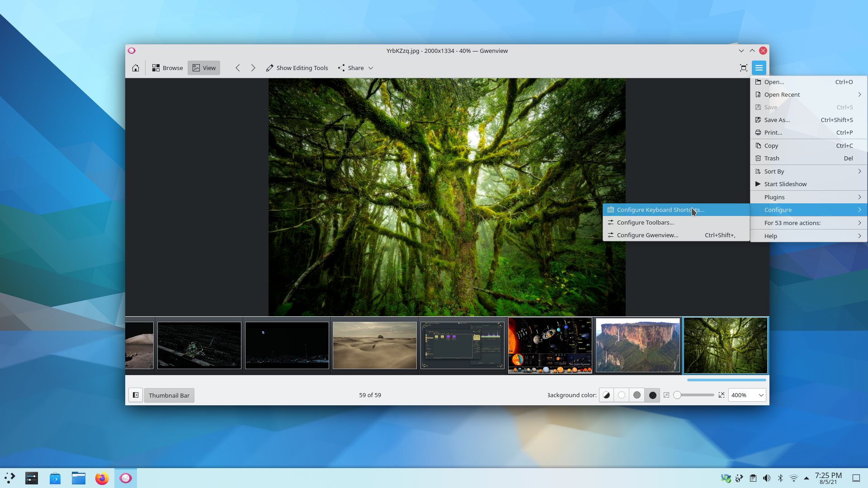Click the Configure Toolbars option
868x488 pixels.
pyautogui.click(x=646, y=222)
